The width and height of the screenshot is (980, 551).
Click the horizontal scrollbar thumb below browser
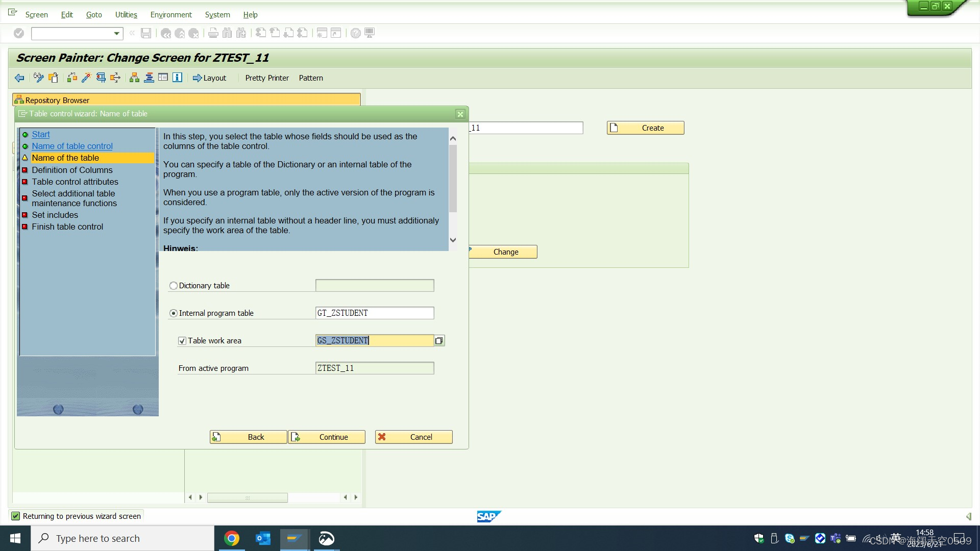coord(248,497)
